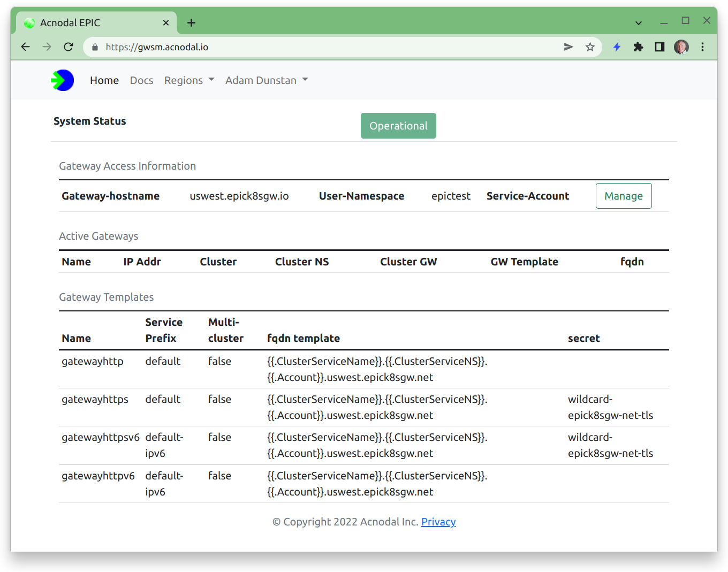Toggle the browser side panel icon
The width and height of the screenshot is (728, 572).
pyautogui.click(x=659, y=47)
